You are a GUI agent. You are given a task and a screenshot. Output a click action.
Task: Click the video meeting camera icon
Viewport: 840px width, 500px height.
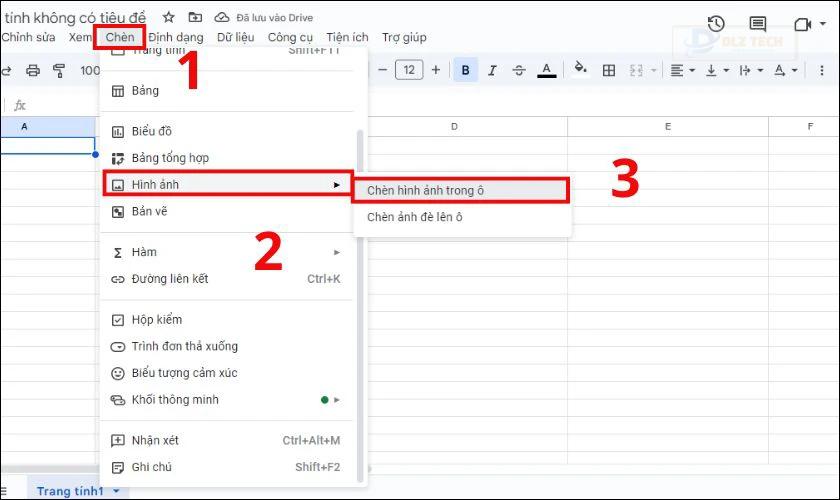pos(802,24)
